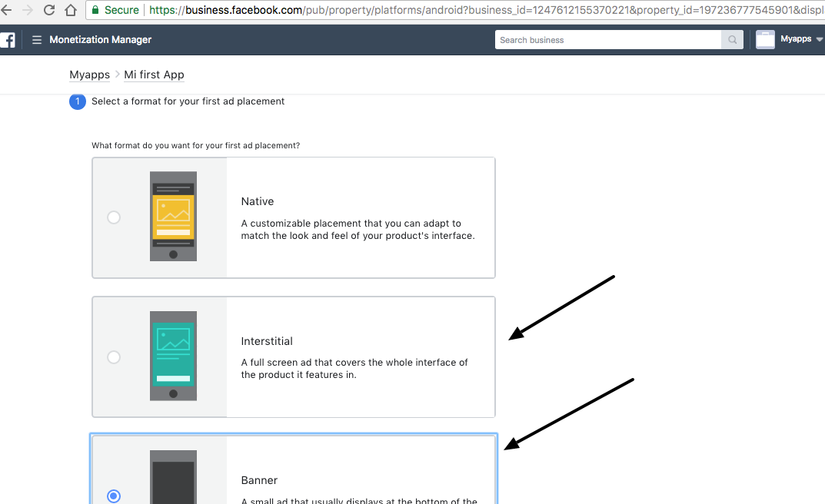Click the 'A full screen ad' description
This screenshot has height=504, width=825.
click(x=354, y=369)
